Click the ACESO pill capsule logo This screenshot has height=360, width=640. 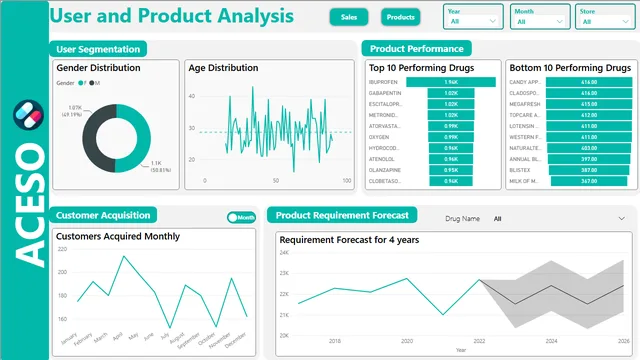click(x=28, y=115)
